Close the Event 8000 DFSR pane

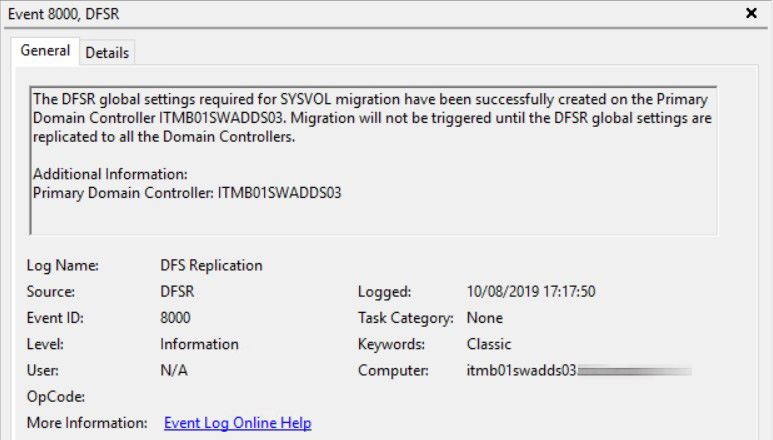[x=751, y=13]
